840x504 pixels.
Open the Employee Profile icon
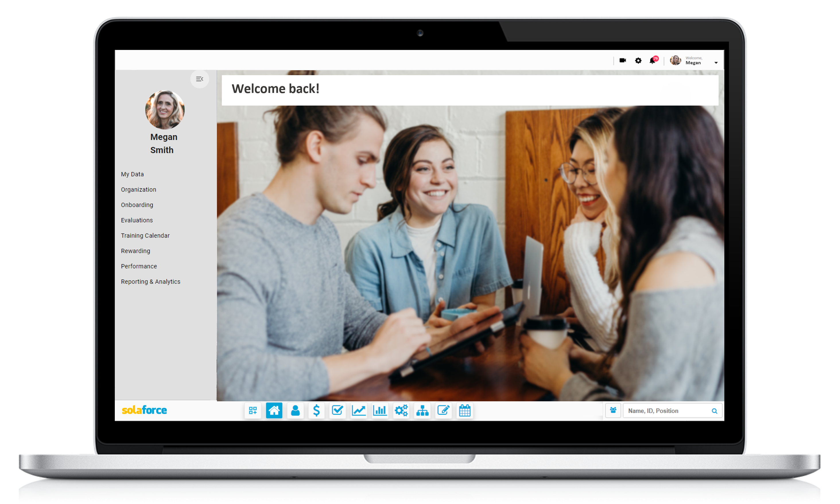(x=295, y=411)
